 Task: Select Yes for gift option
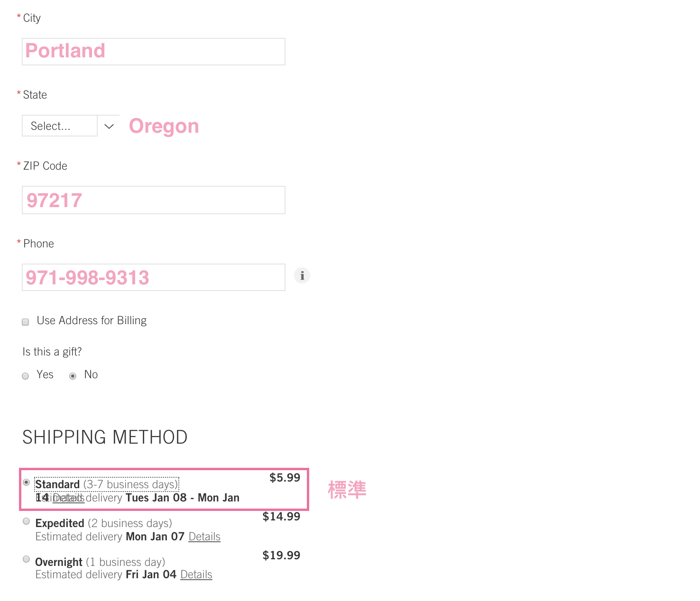pyautogui.click(x=26, y=376)
